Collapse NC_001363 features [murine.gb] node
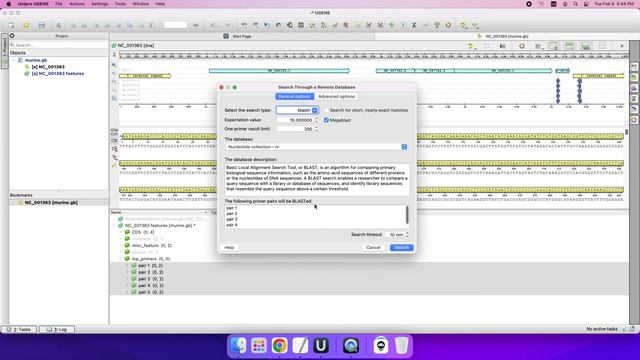Viewport: 640px width, 360px height. [114, 225]
